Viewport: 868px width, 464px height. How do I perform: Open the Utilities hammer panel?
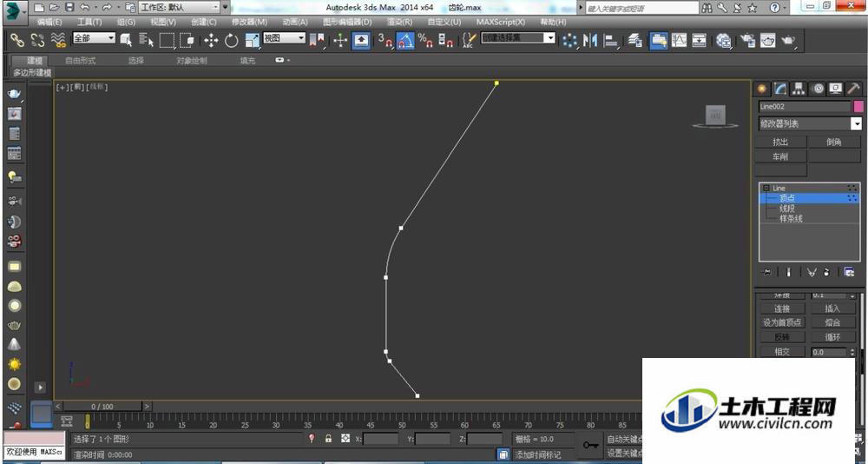pos(853,89)
